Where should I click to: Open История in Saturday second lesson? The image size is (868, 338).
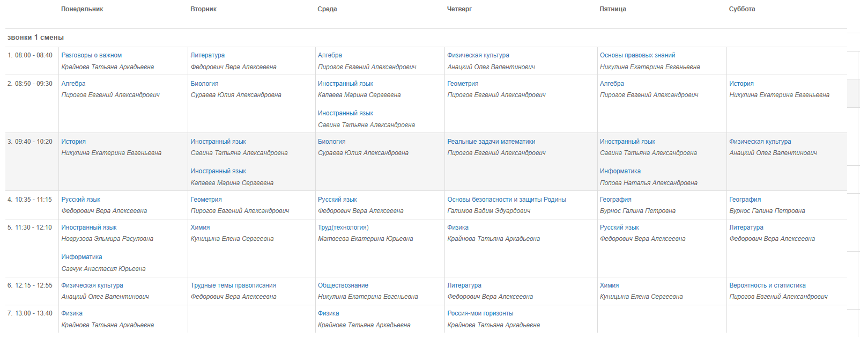(741, 84)
